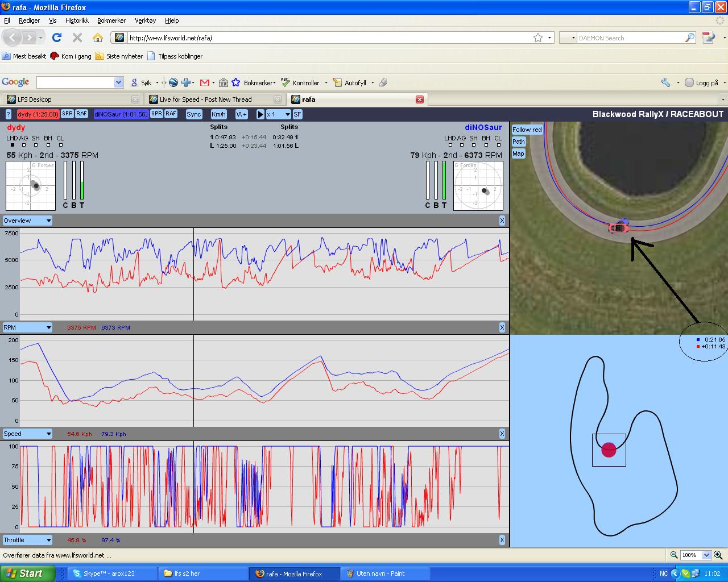Screen dimensions: 728x582
Task: Go to Firefox home page icon
Action: click(x=98, y=38)
